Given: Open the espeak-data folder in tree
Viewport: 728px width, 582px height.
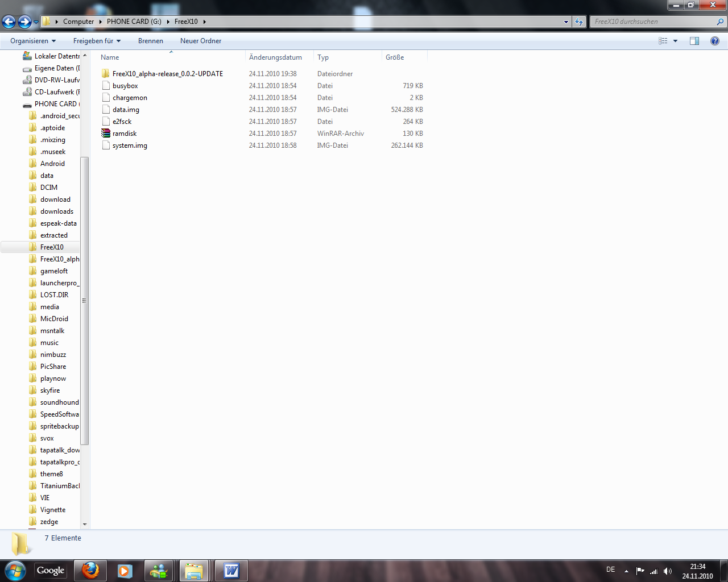Looking at the screenshot, I should point(53,223).
